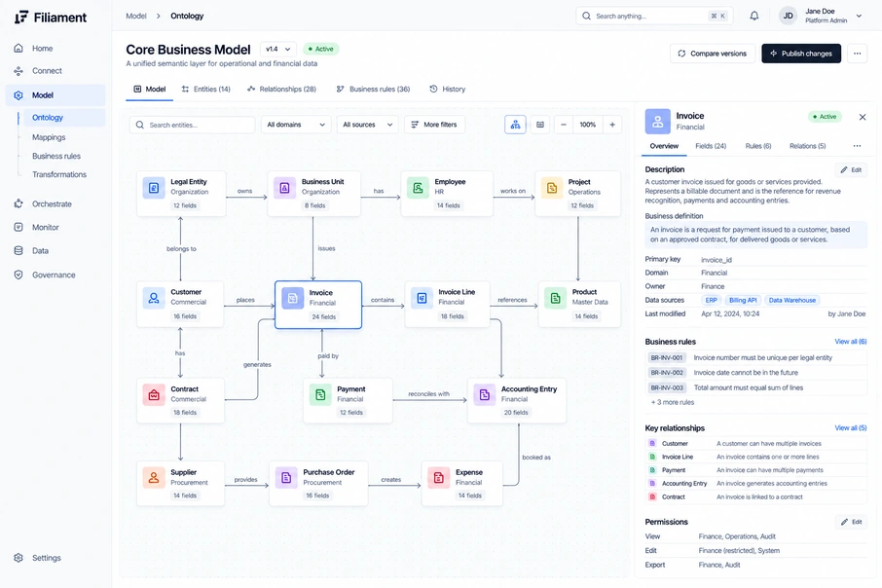Open the Rules (6) panel tab
Viewport: 882px width, 588px height.
(758, 146)
